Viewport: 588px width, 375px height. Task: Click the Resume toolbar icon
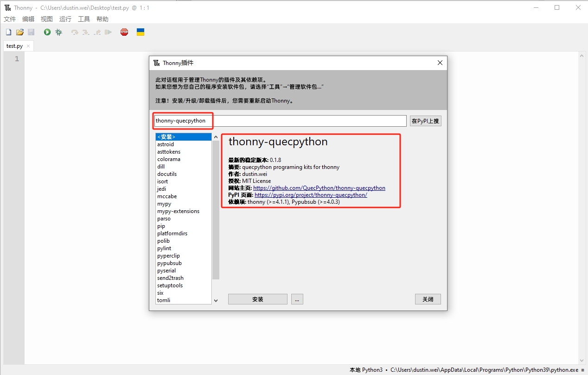[x=108, y=32]
